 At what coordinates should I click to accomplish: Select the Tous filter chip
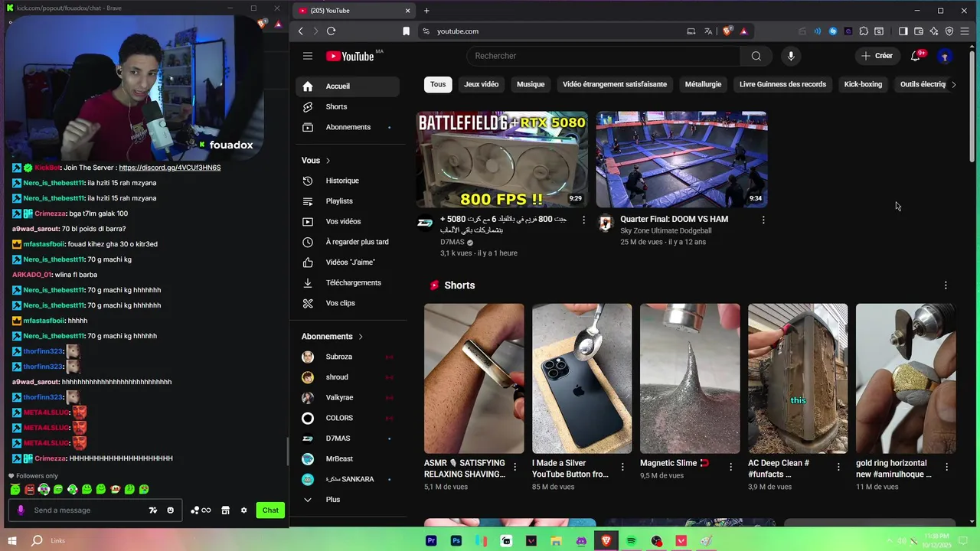(438, 84)
